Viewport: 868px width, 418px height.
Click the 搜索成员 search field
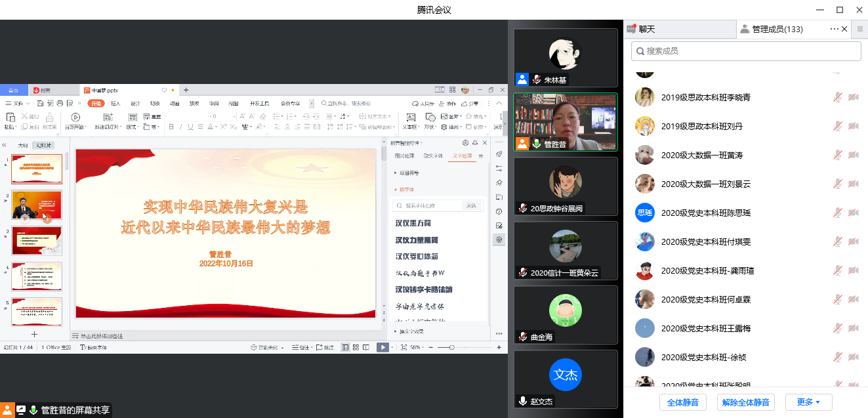746,51
